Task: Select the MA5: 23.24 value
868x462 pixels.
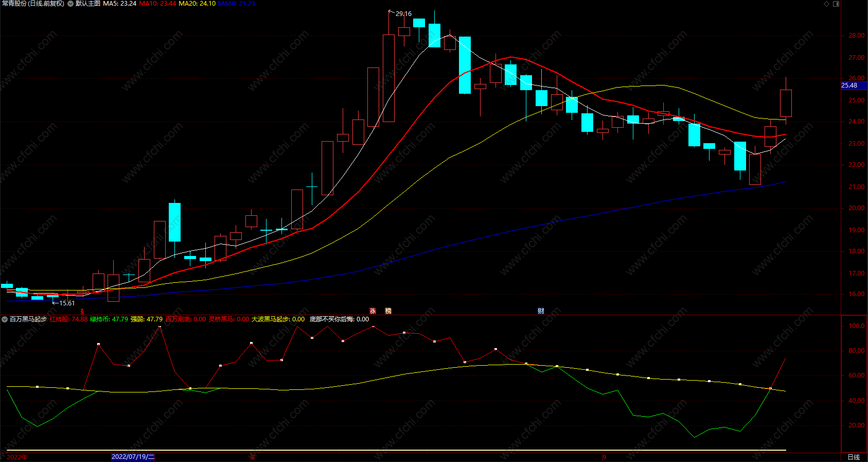Action: (x=120, y=4)
